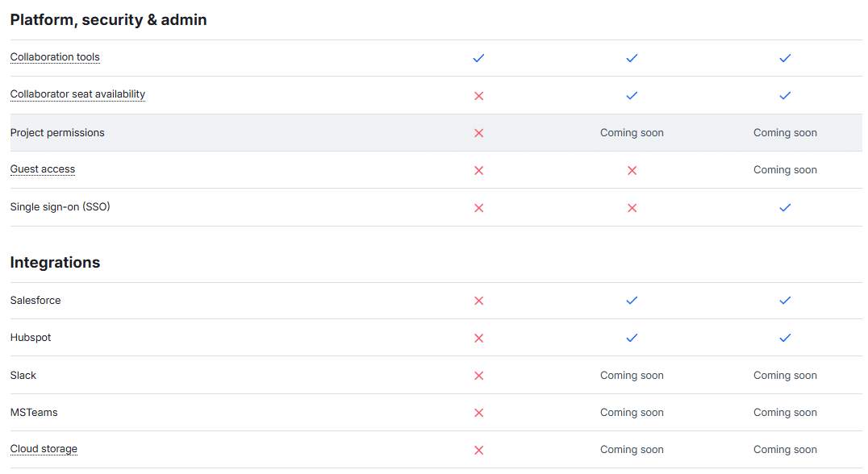Viewport: 868px width, 474px height.
Task: Click the rightmost checkmark in the Salesforce row
Action: click(785, 301)
